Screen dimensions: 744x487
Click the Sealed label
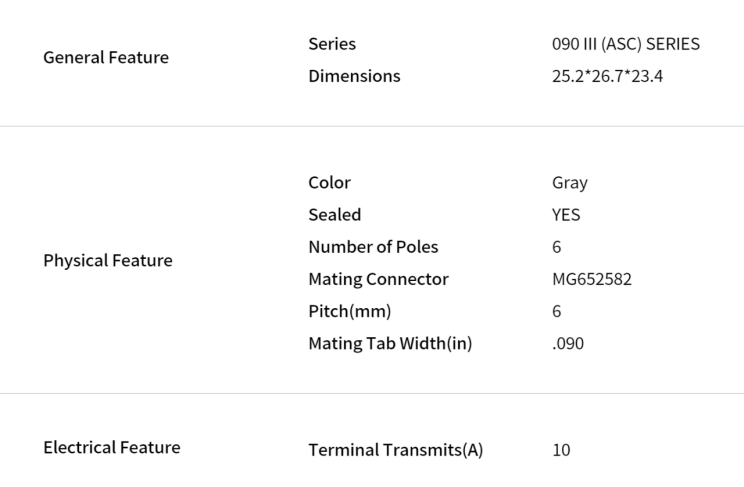click(x=335, y=215)
